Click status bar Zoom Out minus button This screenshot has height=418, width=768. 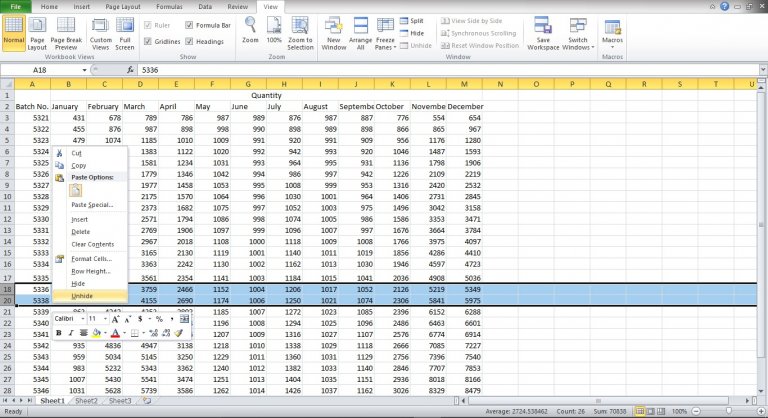pyautogui.click(x=696, y=411)
